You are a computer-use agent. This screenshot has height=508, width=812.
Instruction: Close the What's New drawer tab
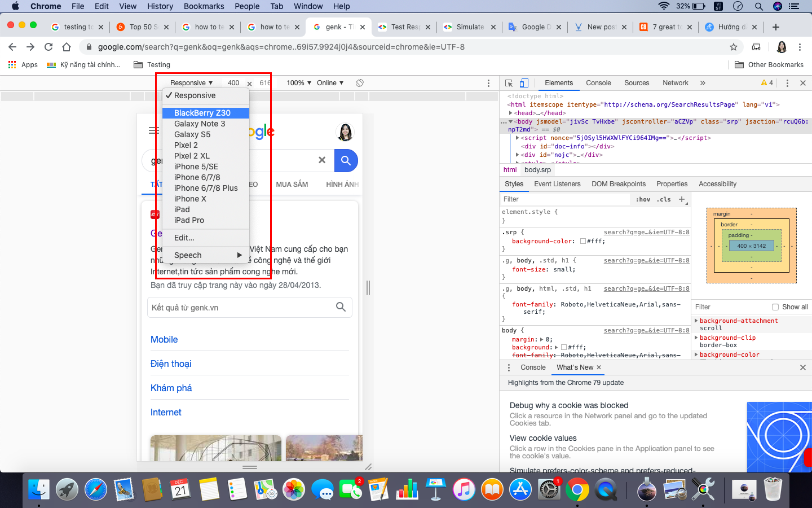pyautogui.click(x=599, y=367)
